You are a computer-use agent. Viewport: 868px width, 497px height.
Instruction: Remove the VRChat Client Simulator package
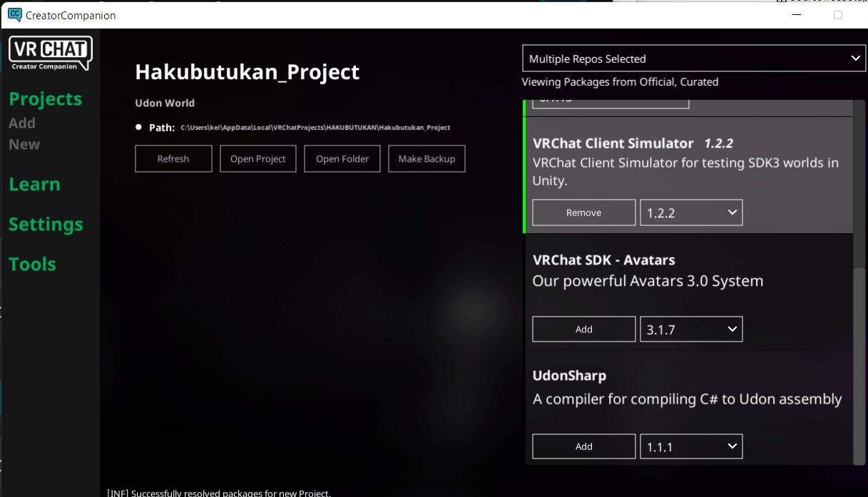click(584, 212)
